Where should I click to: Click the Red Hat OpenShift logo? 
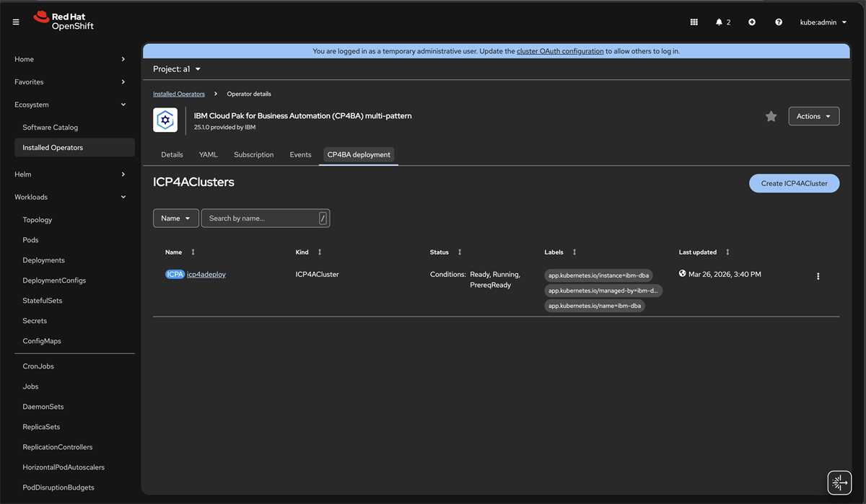tap(64, 21)
